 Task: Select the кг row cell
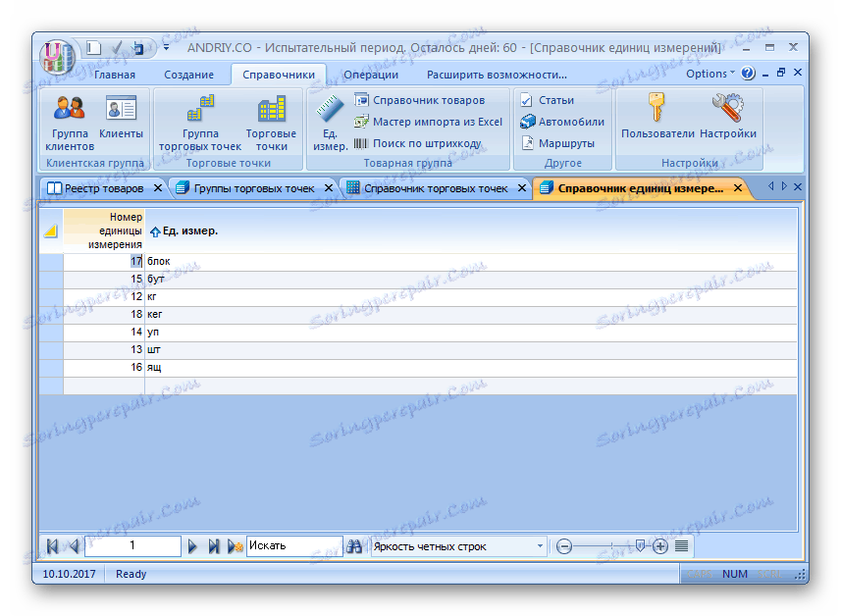click(x=470, y=297)
